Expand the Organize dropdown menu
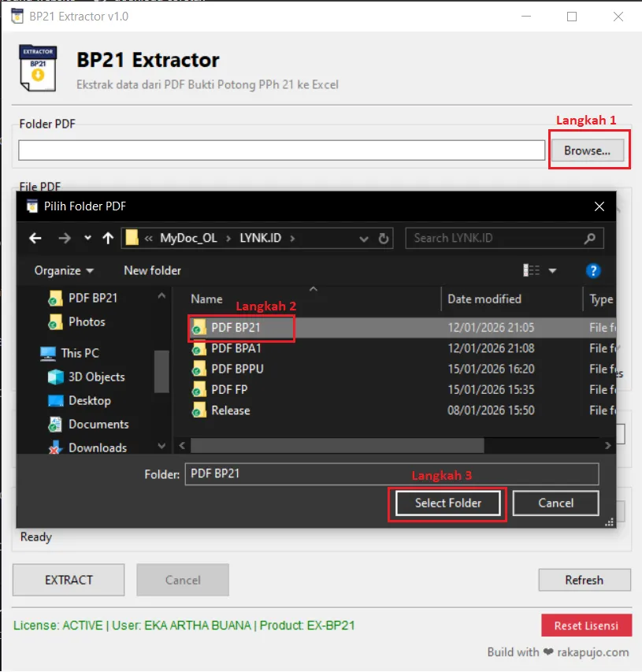 [x=64, y=270]
